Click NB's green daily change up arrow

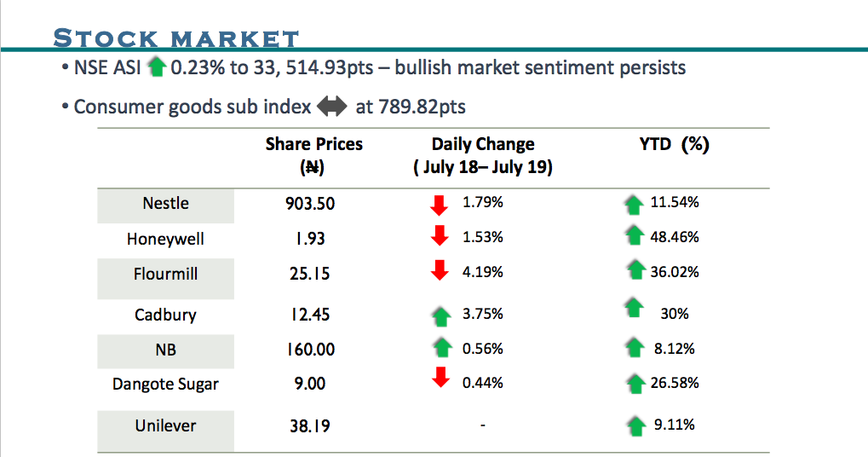tap(441, 348)
